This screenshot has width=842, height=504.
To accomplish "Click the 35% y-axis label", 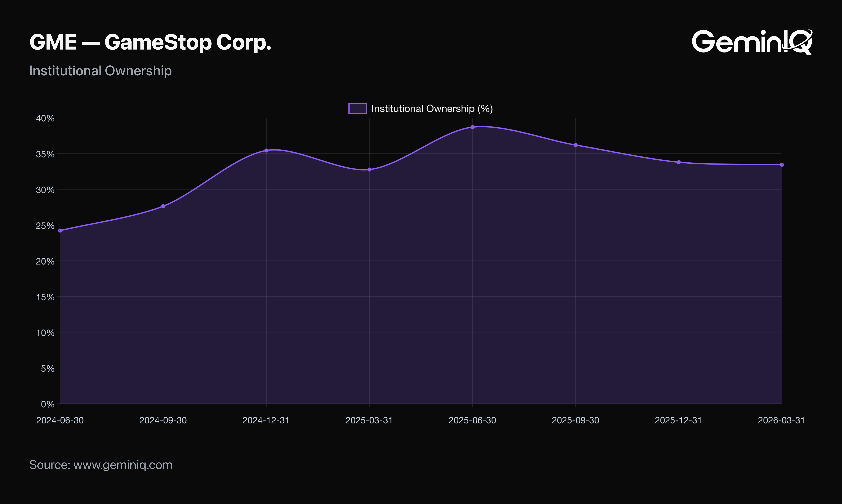I will coord(45,154).
